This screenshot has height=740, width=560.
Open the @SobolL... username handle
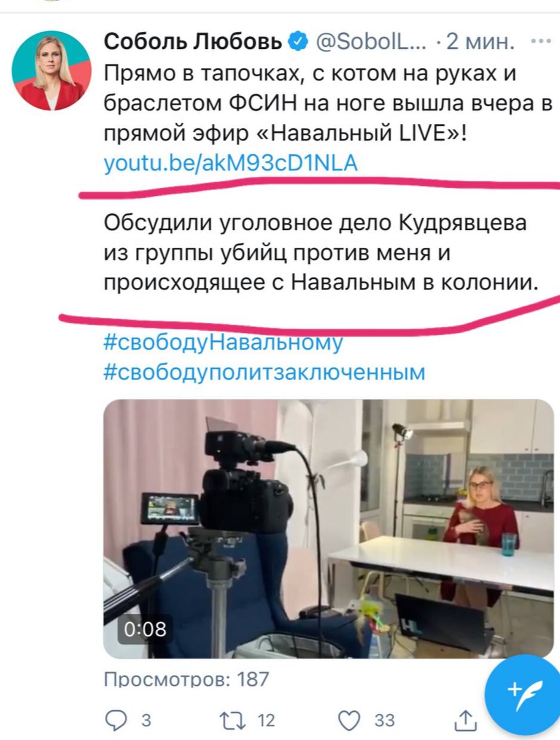point(370,43)
